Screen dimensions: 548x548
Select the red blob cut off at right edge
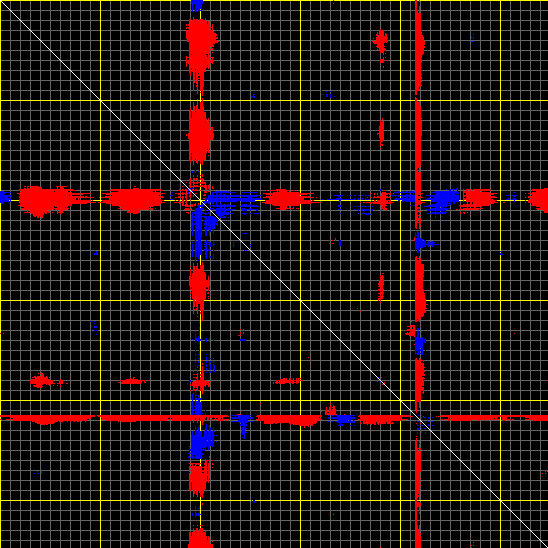point(538,200)
